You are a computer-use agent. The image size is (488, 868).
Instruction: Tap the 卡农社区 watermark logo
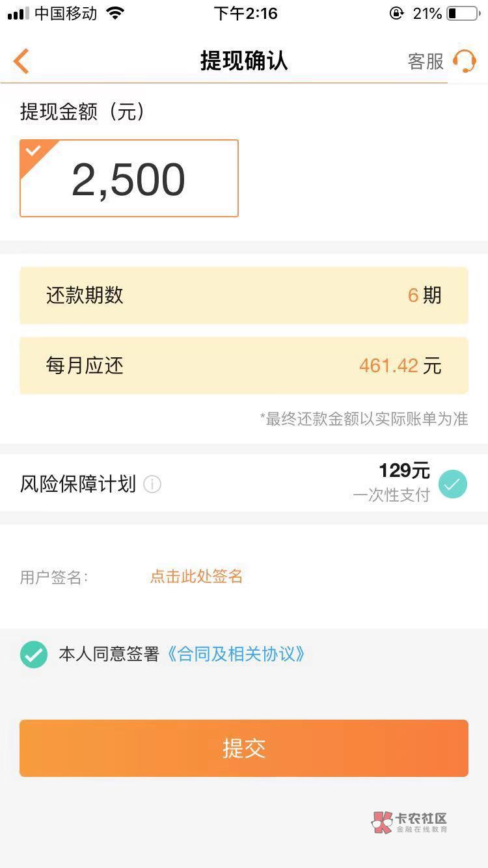410,822
